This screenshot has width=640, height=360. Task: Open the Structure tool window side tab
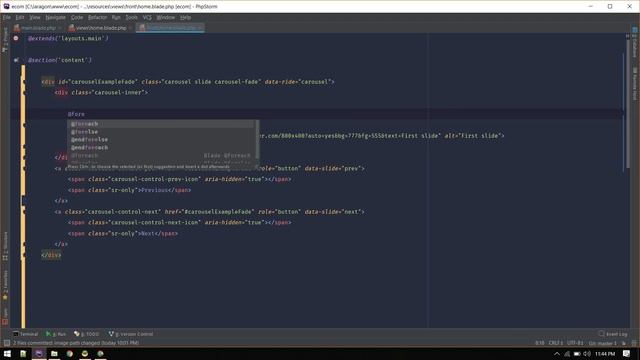tap(5, 246)
